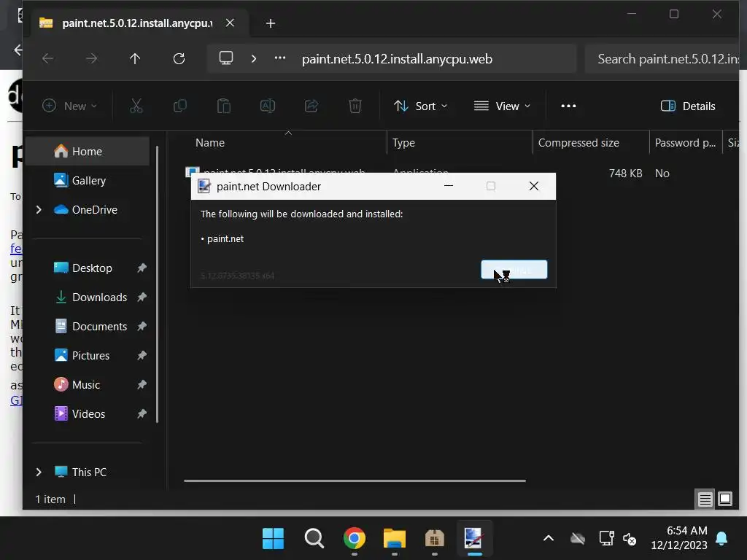Switch to large thumbnails view icon
This screenshot has height=560, width=747.
click(725, 499)
